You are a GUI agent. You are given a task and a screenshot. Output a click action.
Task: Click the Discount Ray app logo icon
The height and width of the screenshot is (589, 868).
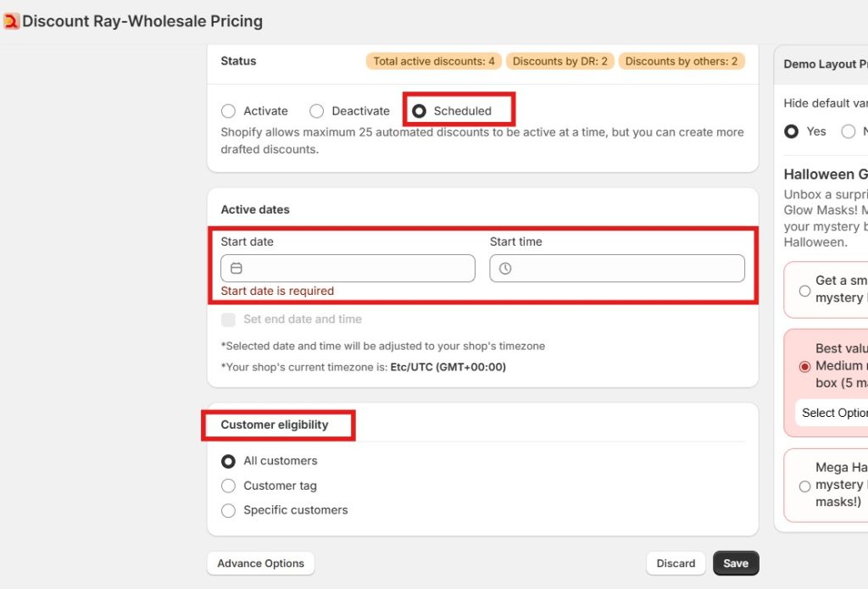click(x=11, y=21)
